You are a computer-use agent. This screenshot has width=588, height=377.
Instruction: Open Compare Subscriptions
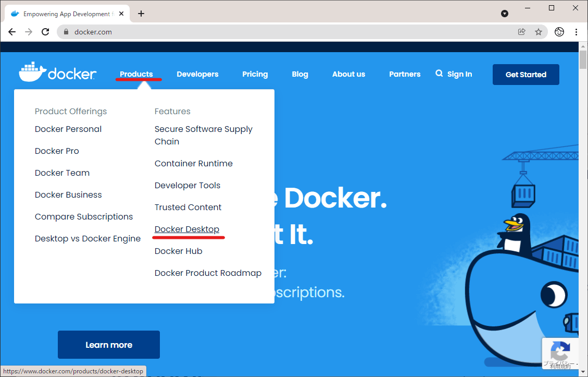tap(84, 217)
